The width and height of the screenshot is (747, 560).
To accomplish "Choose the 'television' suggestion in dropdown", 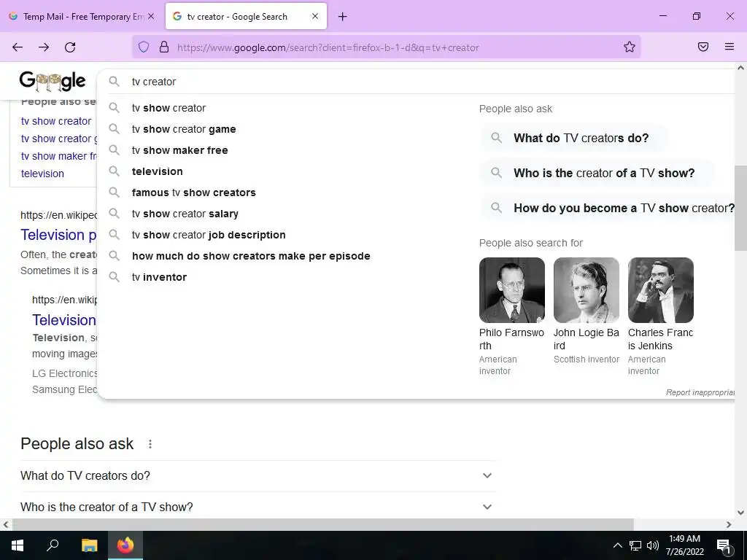I will point(158,171).
